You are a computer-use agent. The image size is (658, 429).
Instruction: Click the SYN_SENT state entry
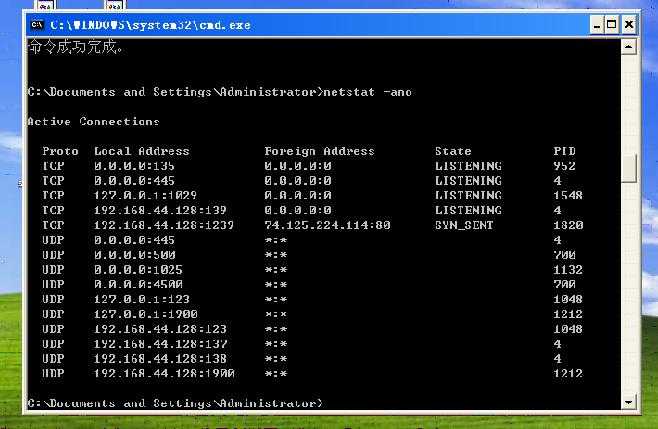click(464, 225)
